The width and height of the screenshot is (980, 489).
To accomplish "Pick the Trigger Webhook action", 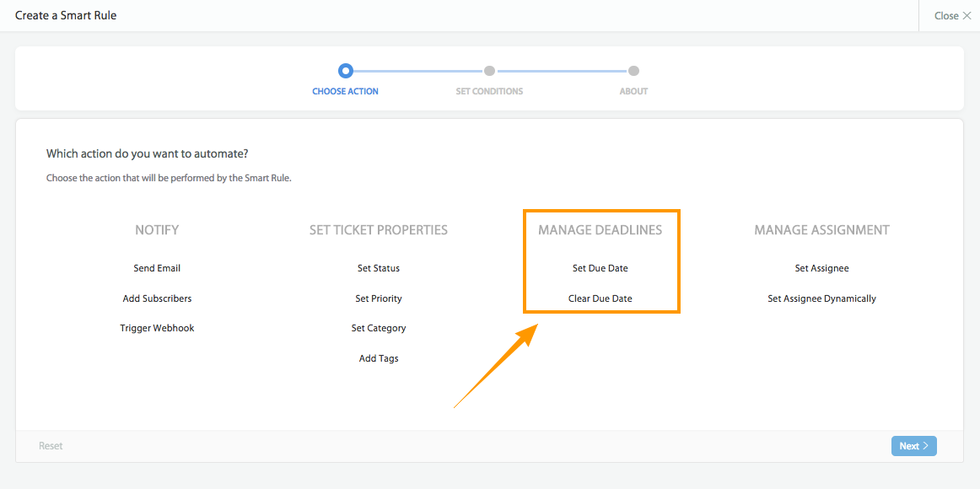I will 157,327.
